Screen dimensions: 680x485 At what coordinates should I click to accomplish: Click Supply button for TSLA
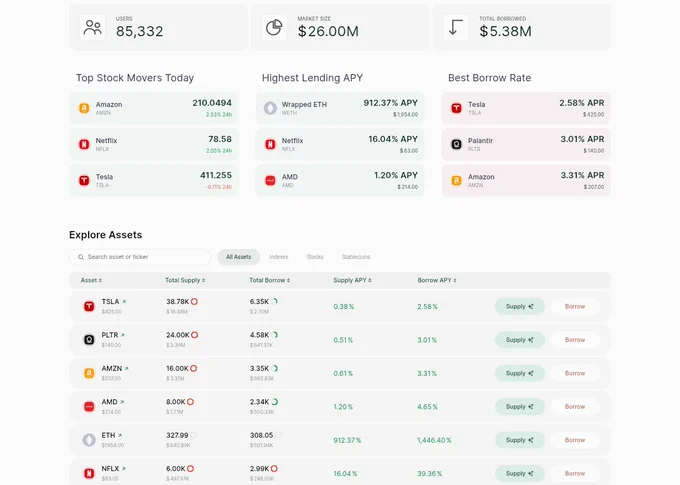click(520, 306)
